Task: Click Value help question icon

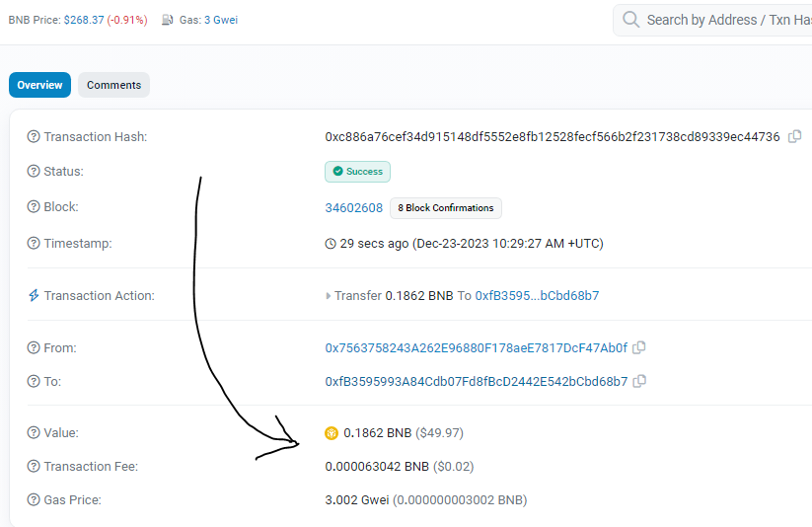Action: coord(34,432)
